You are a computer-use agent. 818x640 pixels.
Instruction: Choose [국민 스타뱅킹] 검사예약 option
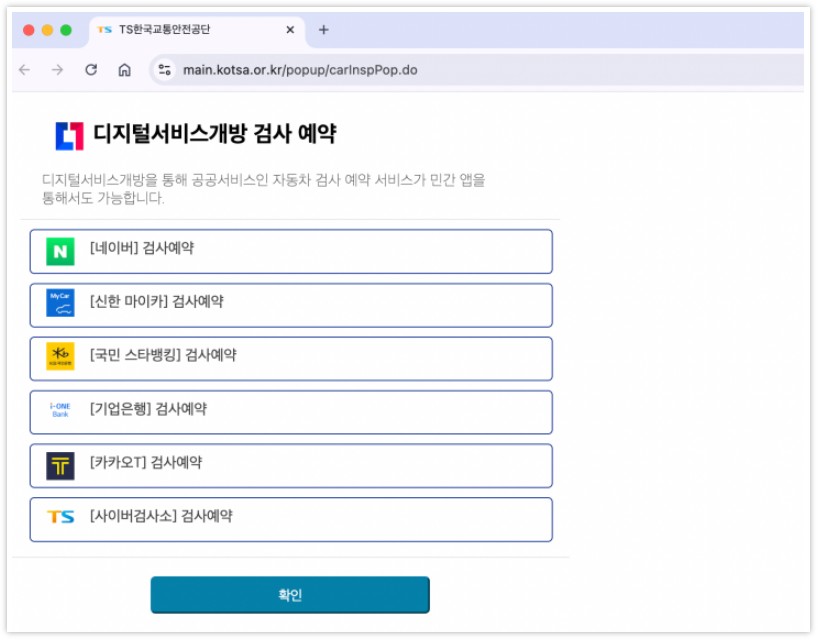pyautogui.click(x=291, y=359)
